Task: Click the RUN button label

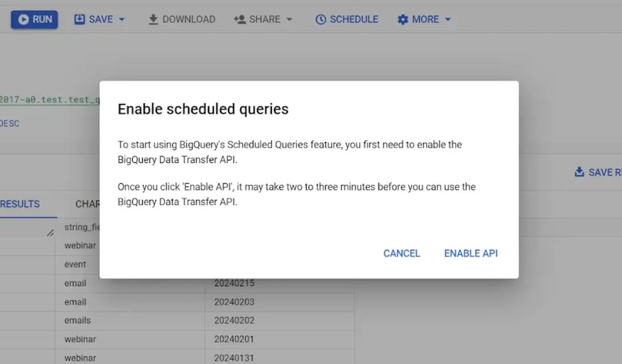Action: pyautogui.click(x=42, y=19)
